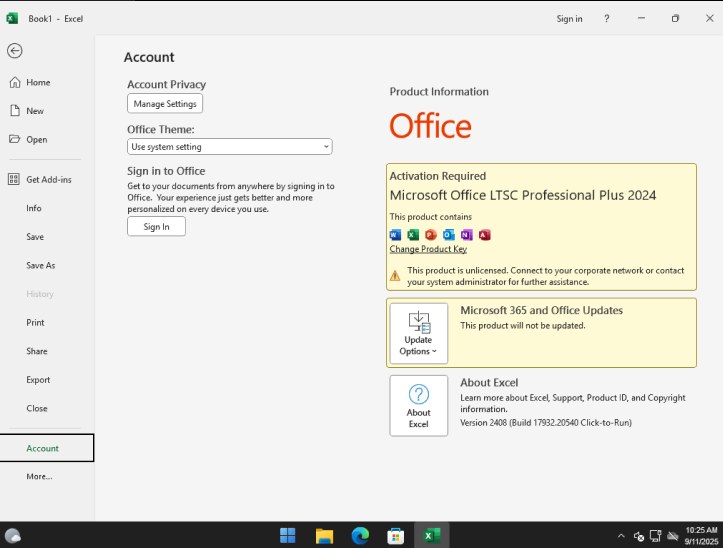Open the Windows Start menu
This screenshot has height=548, width=723.
pyautogui.click(x=288, y=536)
